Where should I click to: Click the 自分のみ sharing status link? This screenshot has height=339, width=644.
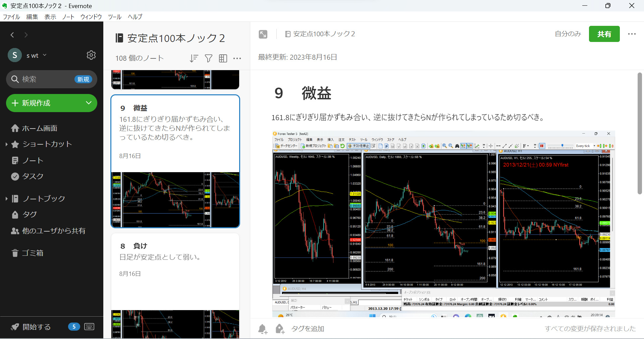(568, 34)
